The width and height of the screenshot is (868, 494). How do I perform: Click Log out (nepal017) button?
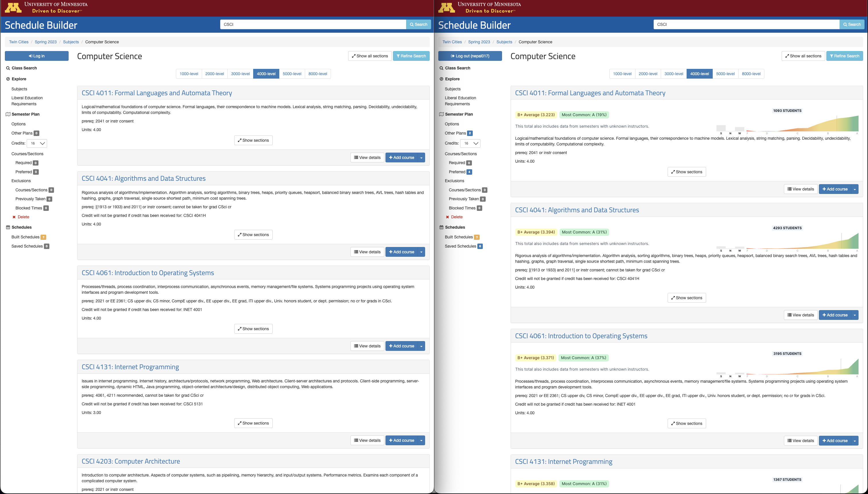(470, 56)
